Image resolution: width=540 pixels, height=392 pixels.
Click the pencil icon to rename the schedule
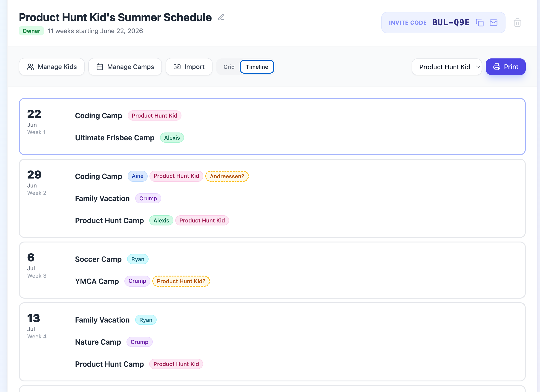[221, 17]
